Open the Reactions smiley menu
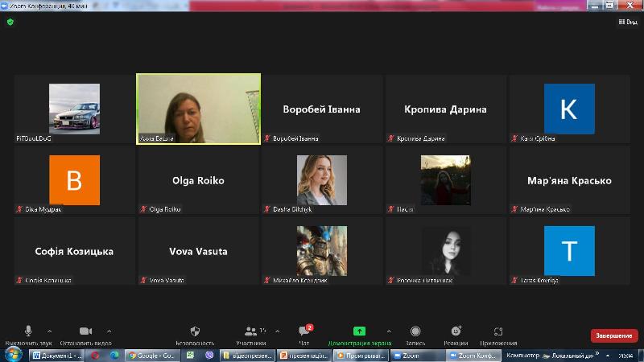 [x=456, y=335]
